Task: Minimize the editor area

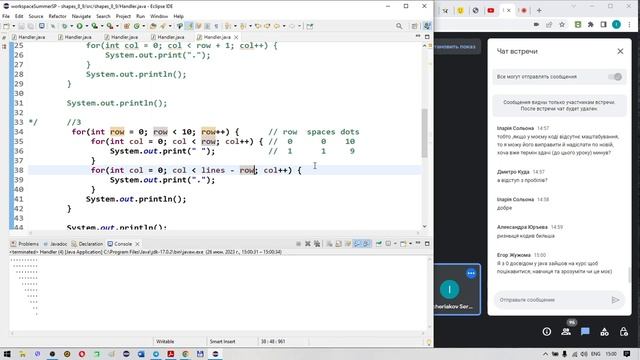Action: pos(418,36)
